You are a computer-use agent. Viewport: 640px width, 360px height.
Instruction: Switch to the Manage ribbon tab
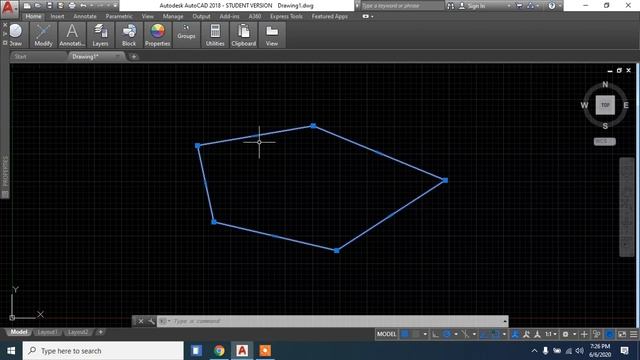(173, 16)
